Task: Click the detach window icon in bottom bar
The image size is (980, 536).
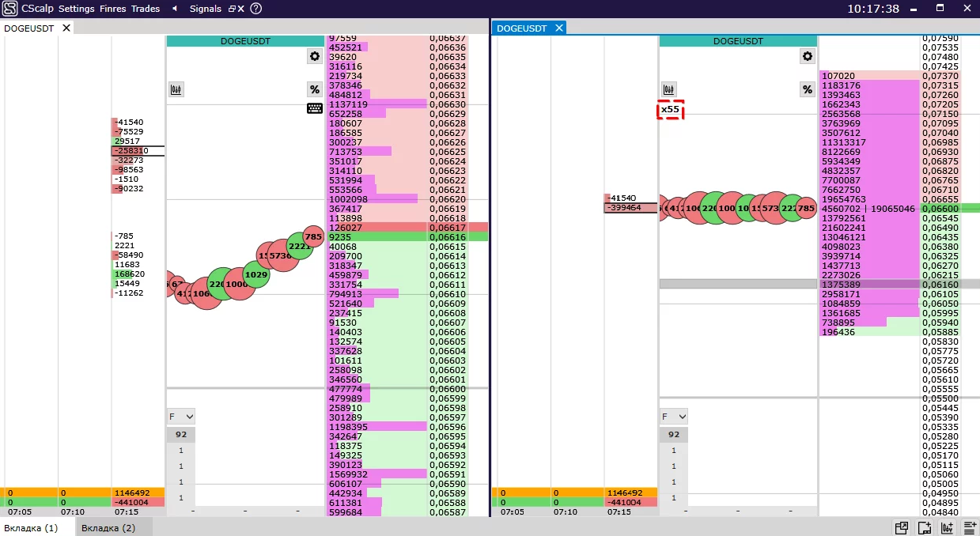Action: click(x=900, y=527)
